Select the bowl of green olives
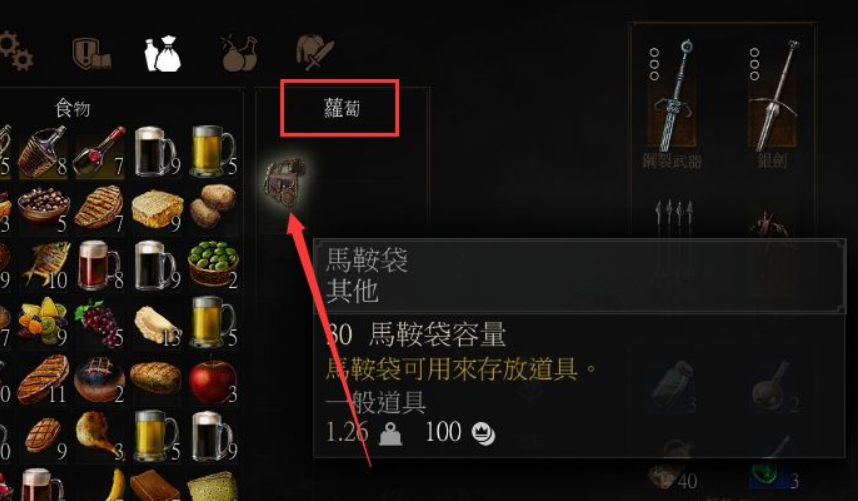This screenshot has height=501, width=858. coord(213,265)
